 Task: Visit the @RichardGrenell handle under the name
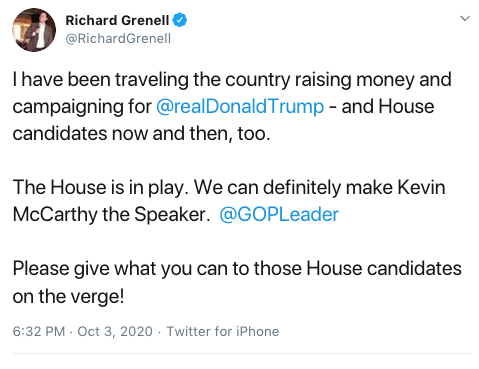(x=118, y=38)
